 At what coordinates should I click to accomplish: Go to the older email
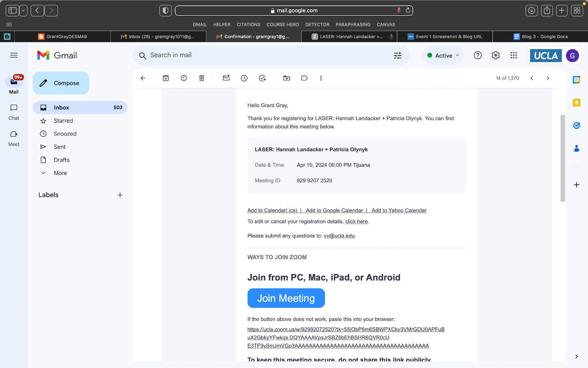pyautogui.click(x=548, y=78)
